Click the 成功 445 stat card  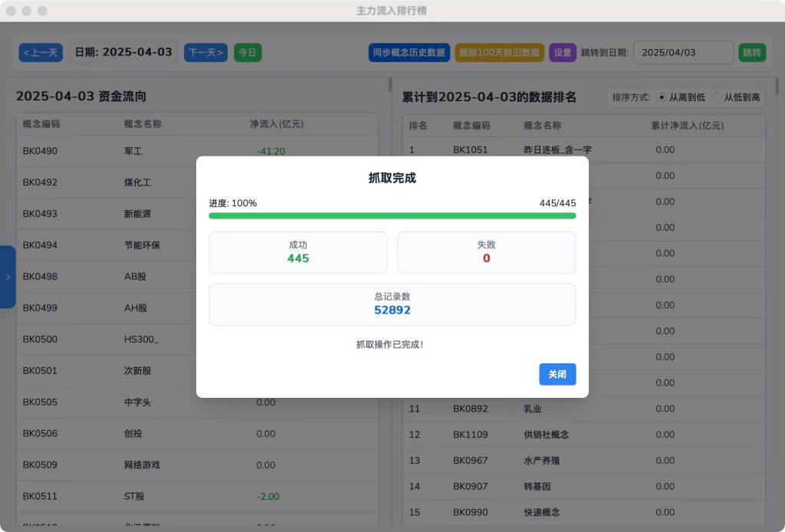click(x=298, y=252)
